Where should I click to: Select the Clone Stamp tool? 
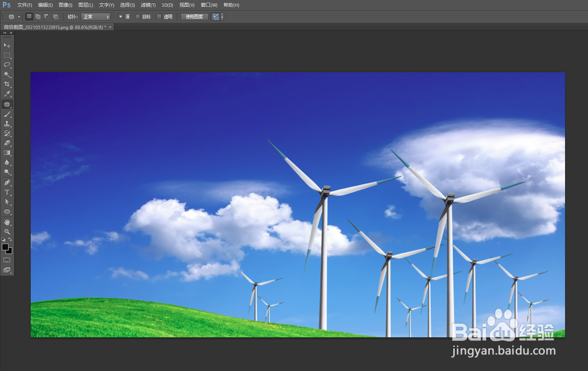click(7, 124)
